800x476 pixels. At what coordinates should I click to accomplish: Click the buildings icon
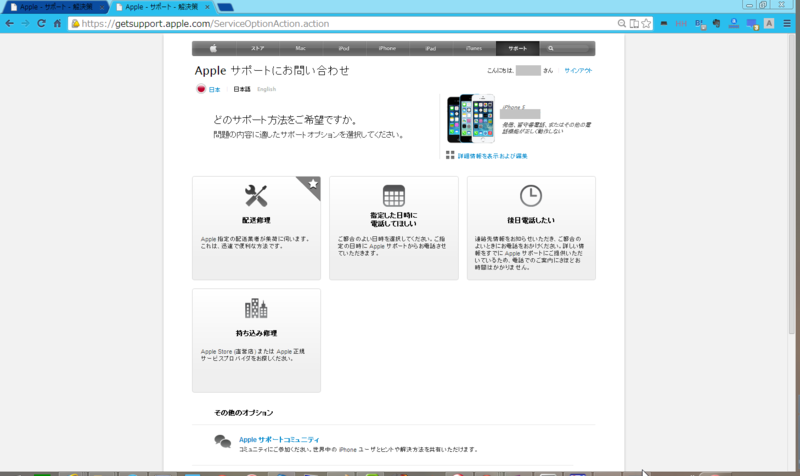coord(256,308)
